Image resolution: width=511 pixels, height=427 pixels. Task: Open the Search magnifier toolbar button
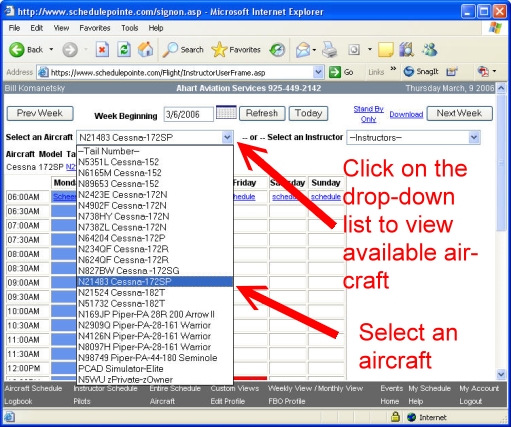pyautogui.click(x=183, y=50)
